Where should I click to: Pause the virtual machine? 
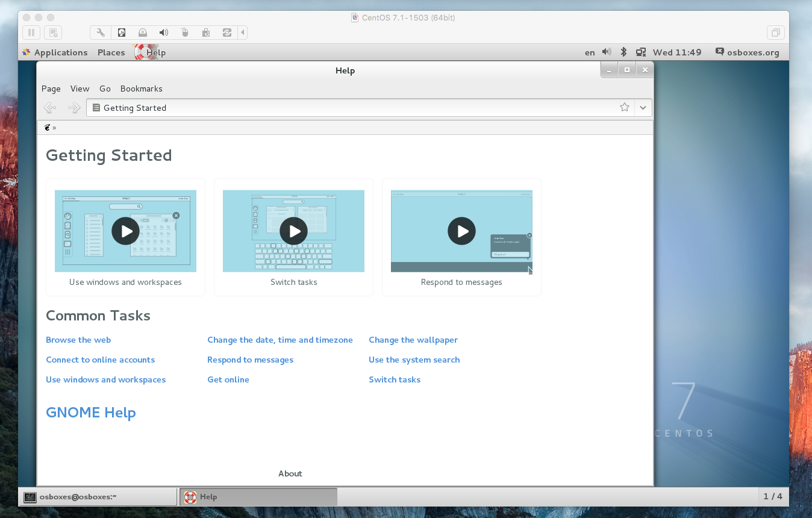(31, 33)
